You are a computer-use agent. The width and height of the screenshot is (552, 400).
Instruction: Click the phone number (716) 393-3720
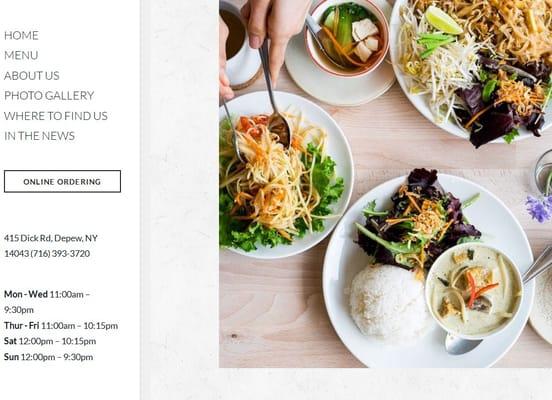[x=60, y=254]
